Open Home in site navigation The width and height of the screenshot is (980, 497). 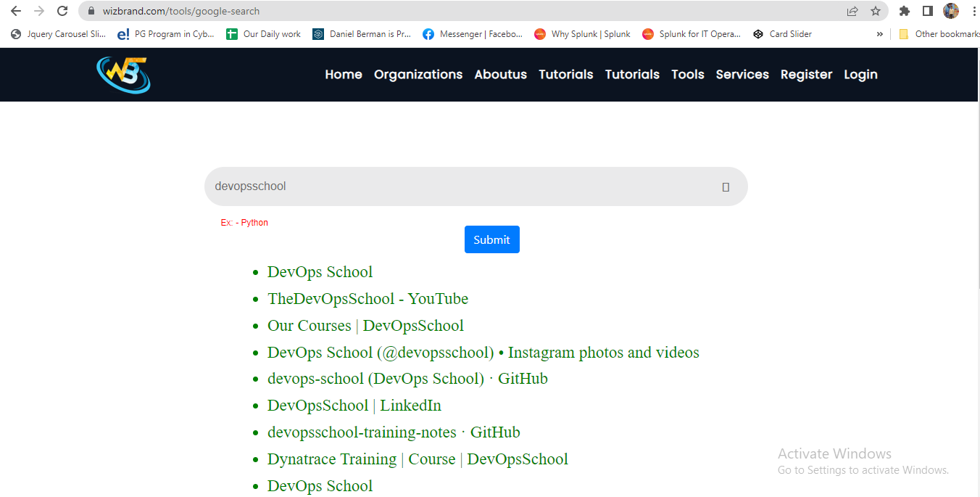(344, 74)
